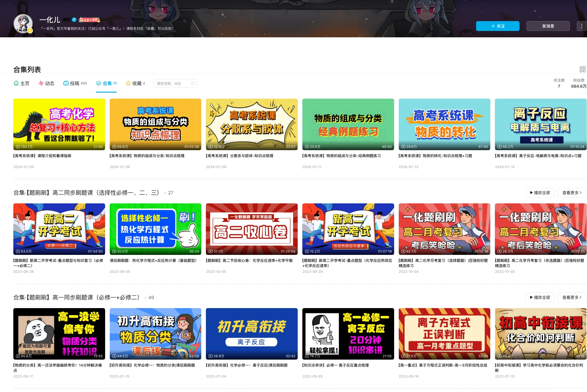Open the 离子反应-电解质与电离 video title link
The image size is (587, 392).
pos(538,156)
